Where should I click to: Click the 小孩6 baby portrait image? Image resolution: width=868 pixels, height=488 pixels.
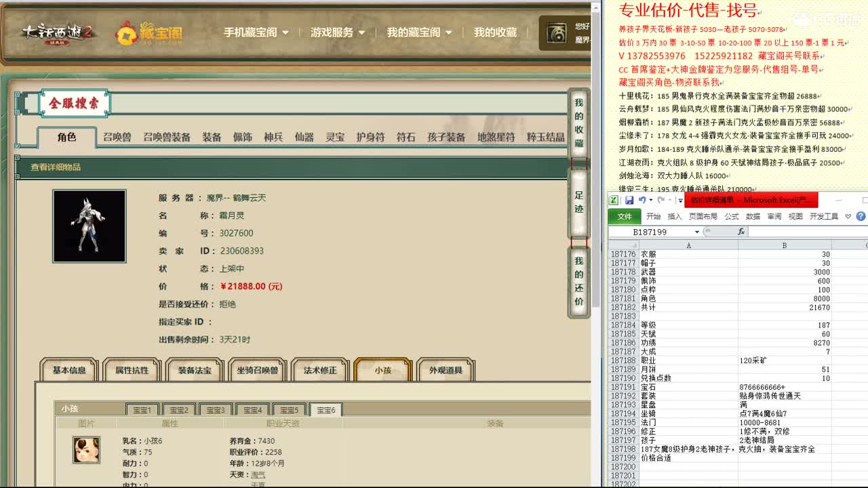point(87,450)
